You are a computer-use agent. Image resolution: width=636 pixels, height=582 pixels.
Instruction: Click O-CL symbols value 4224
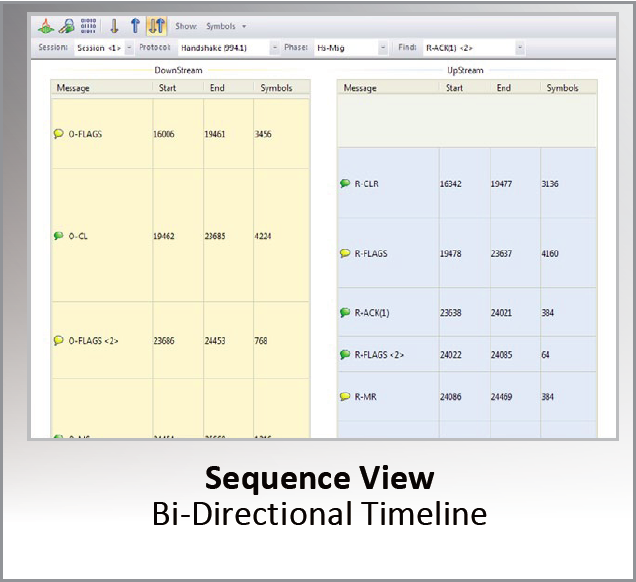click(x=263, y=236)
